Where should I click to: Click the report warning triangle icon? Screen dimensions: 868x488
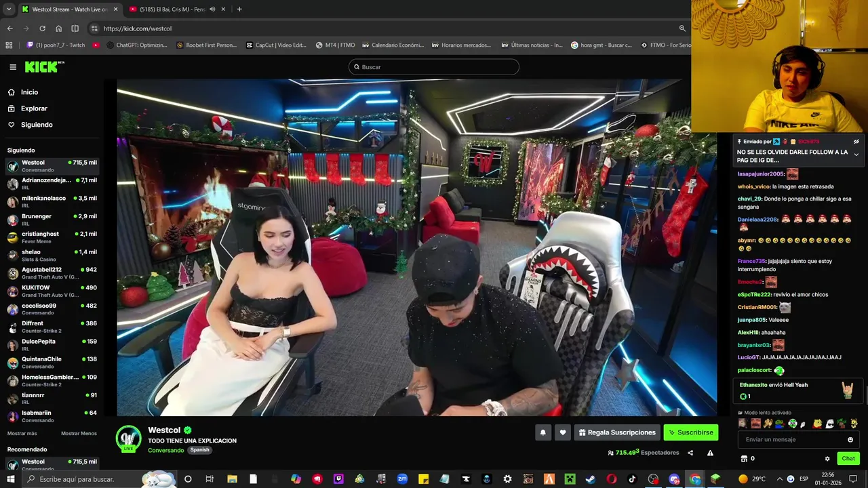point(710,453)
